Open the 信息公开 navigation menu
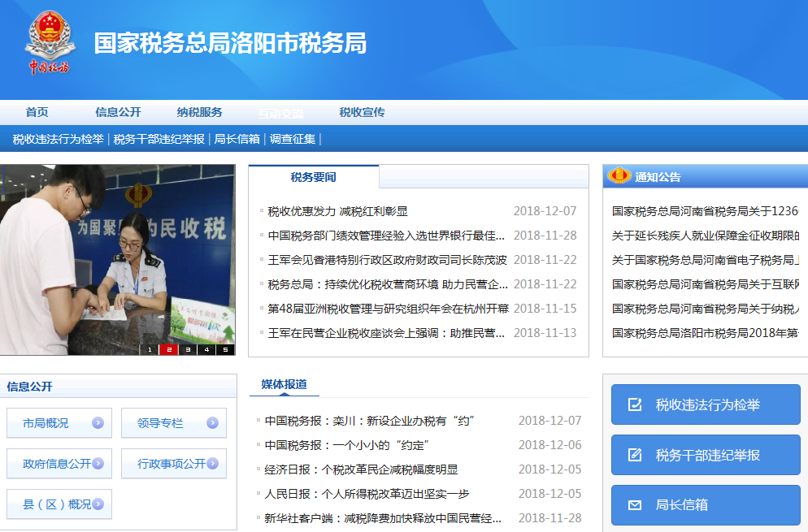This screenshot has height=532, width=808. [x=118, y=113]
